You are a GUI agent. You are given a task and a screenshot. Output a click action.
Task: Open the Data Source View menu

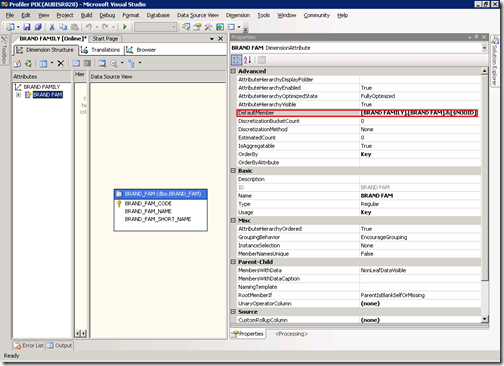pyautogui.click(x=198, y=15)
